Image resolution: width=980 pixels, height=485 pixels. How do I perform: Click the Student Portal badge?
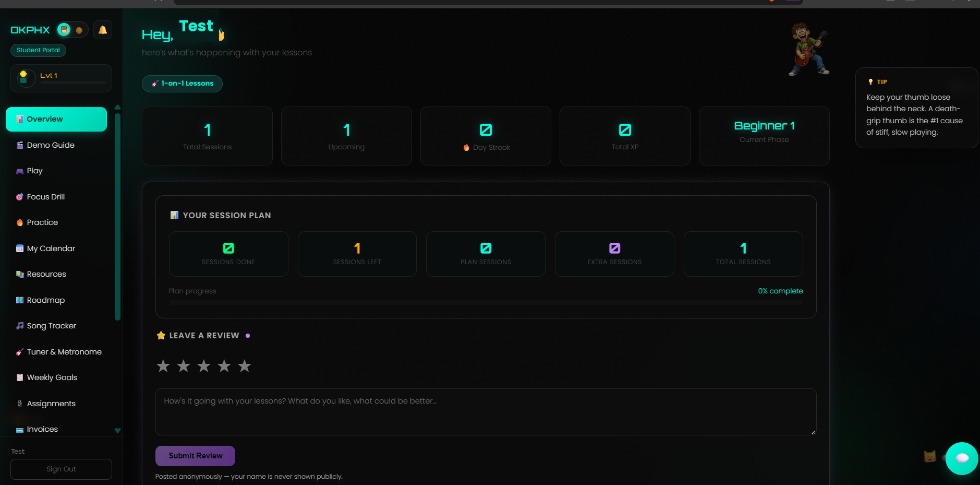[38, 50]
